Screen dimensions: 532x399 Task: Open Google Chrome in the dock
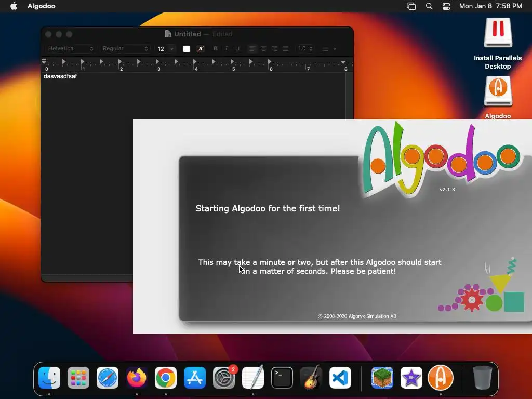166,378
